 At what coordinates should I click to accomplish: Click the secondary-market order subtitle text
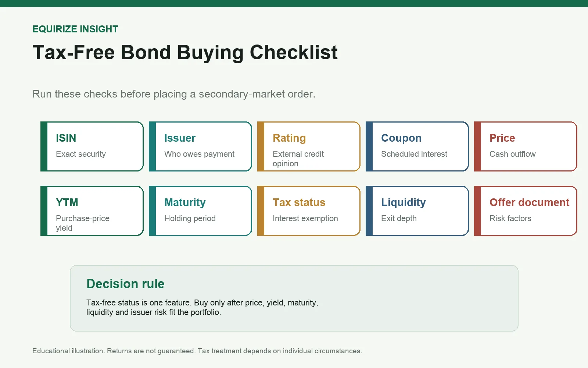174,94
